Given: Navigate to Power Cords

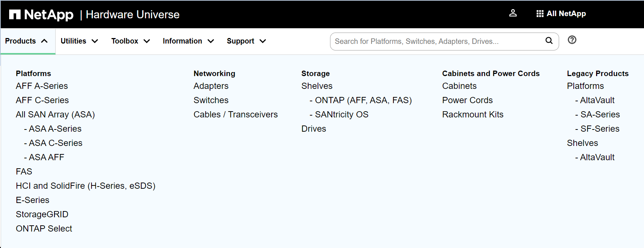Looking at the screenshot, I should 467,100.
